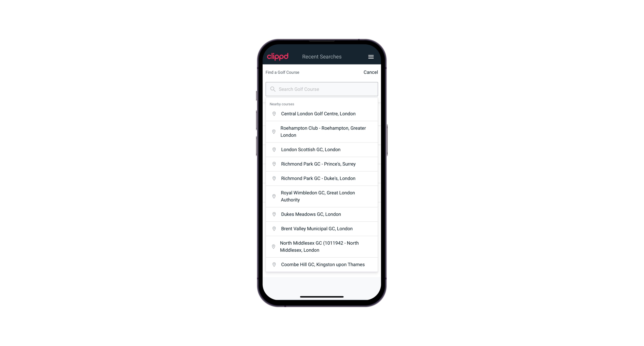Select Brent Valley Municipal GC London
This screenshot has width=644, height=346.
tap(322, 228)
